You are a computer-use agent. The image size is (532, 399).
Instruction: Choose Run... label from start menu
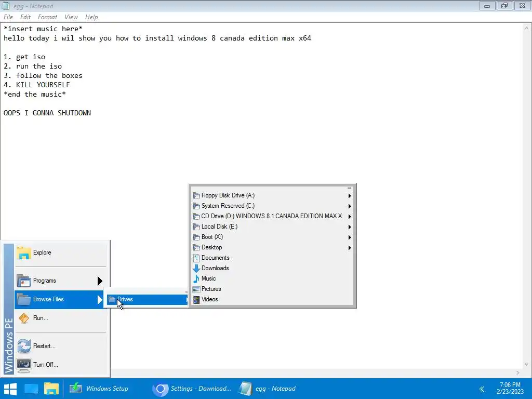41,318
